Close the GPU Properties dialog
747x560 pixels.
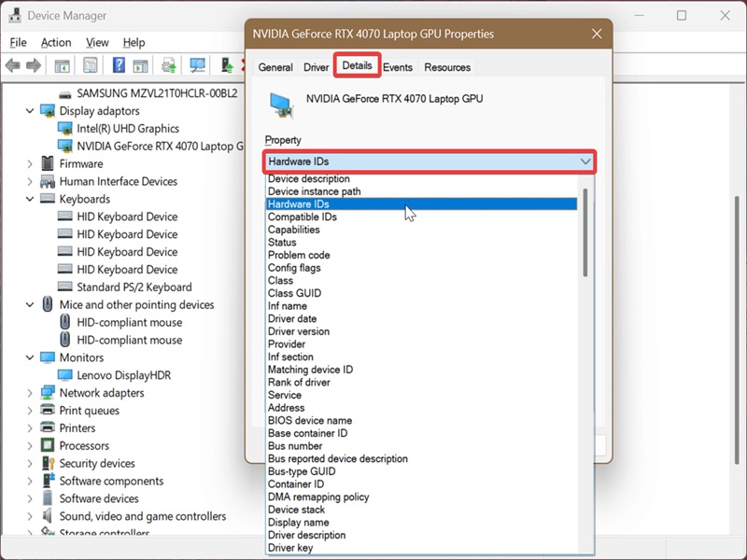pyautogui.click(x=597, y=34)
